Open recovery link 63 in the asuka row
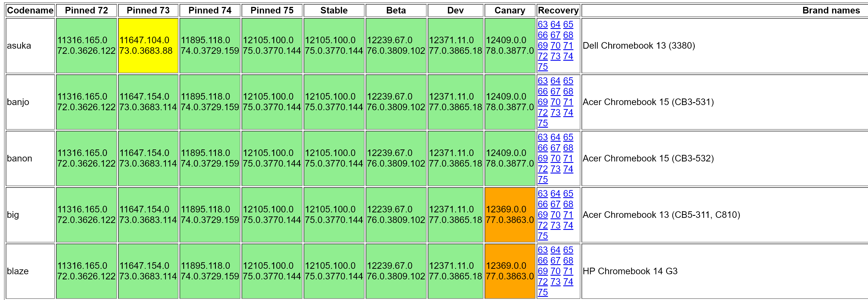The image size is (868, 300). [x=543, y=24]
